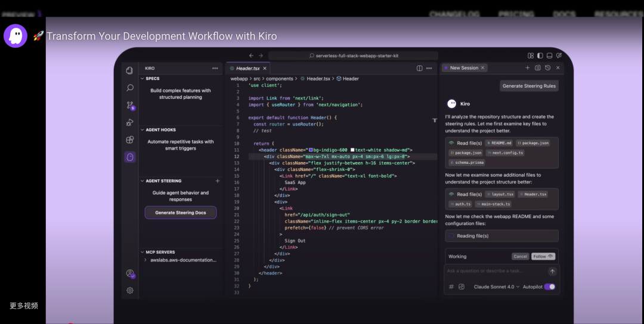Collapse the SPECS section
The image size is (644, 324).
click(x=143, y=79)
